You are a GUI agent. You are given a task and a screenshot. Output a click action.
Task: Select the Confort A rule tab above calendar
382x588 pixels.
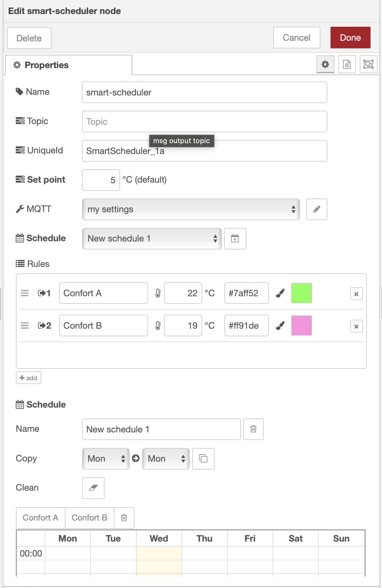coord(41,518)
